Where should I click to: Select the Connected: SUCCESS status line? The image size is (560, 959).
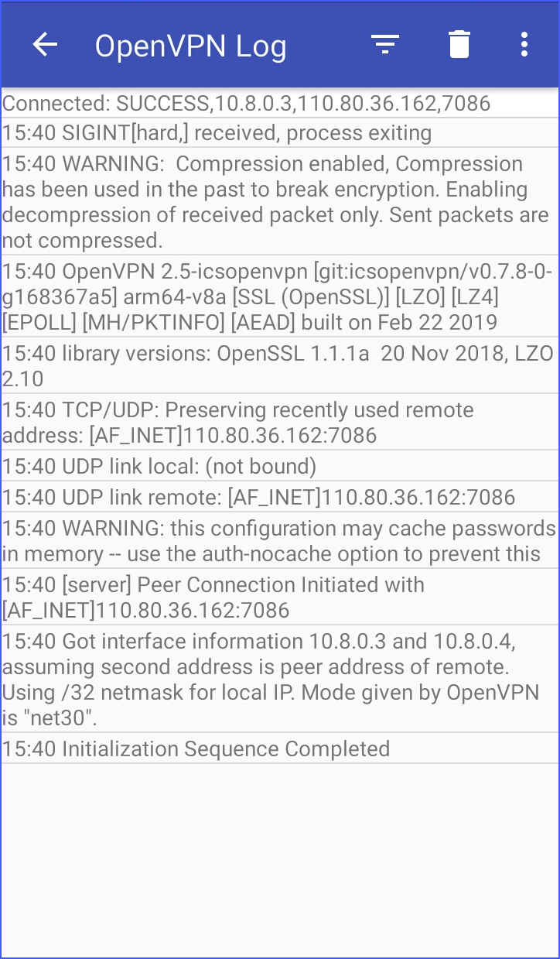[247, 103]
